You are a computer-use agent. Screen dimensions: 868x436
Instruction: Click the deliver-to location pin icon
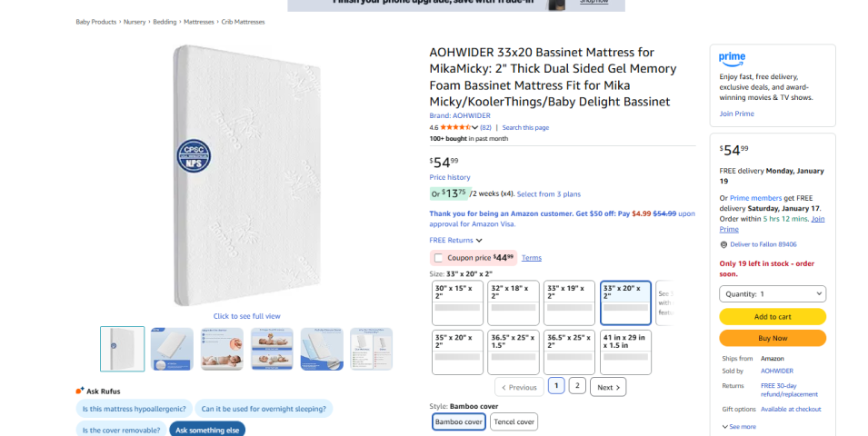[723, 244]
